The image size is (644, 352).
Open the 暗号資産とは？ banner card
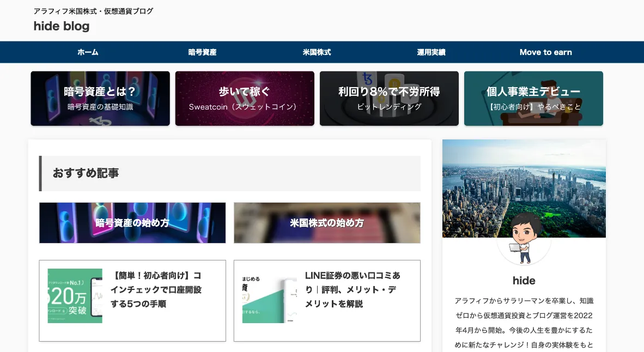[100, 99]
